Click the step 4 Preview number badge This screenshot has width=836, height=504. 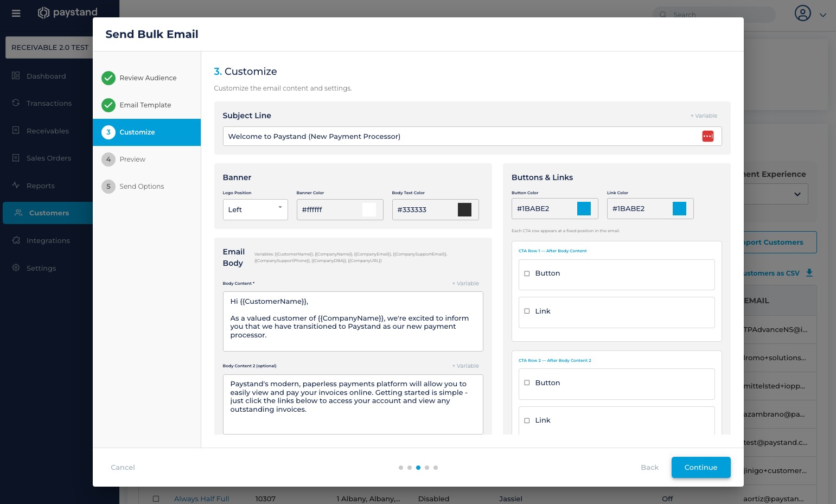pyautogui.click(x=109, y=160)
